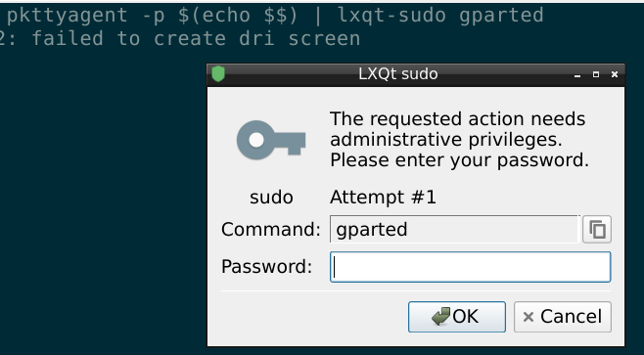Viewport: 644px width, 355px height.
Task: Click the x icon on the Cancel button
Action: pyautogui.click(x=529, y=317)
